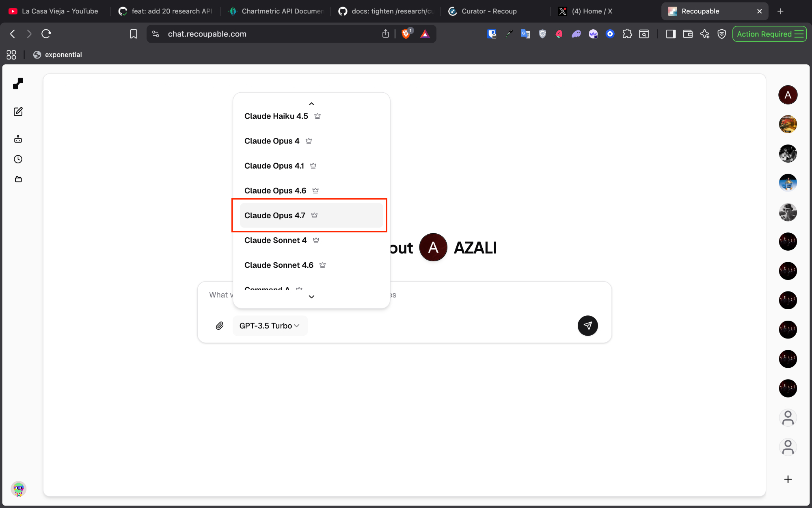The width and height of the screenshot is (812, 508).
Task: Choose Claude Sonnet 4.6 model option
Action: (x=279, y=265)
